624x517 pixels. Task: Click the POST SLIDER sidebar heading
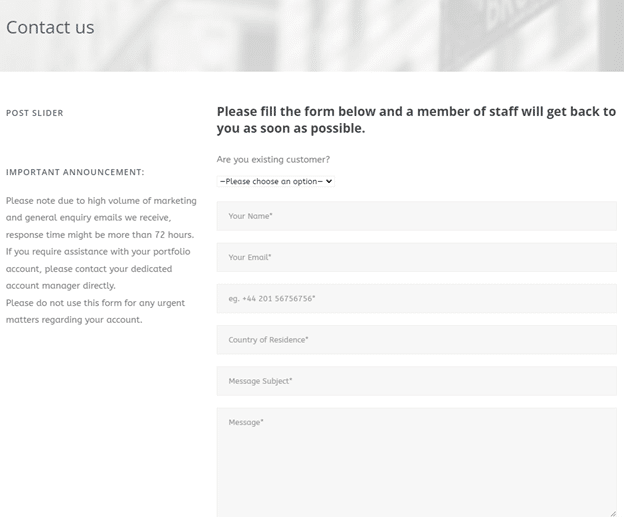(35, 113)
